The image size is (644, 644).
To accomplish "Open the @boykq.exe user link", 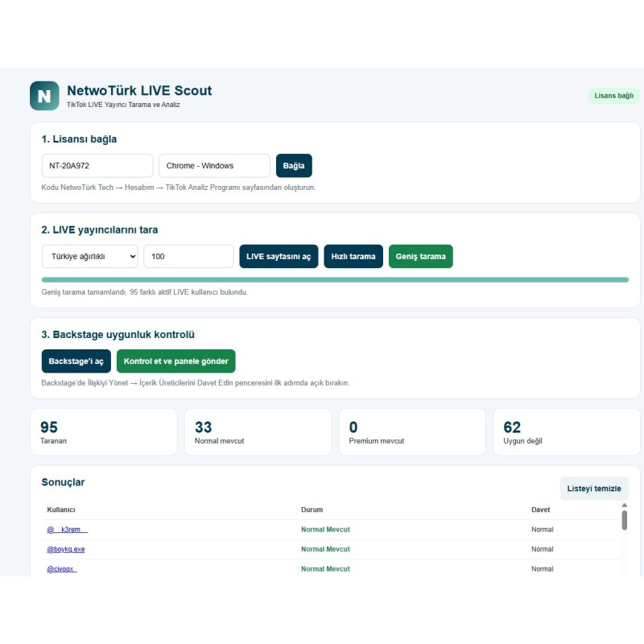I will click(66, 549).
